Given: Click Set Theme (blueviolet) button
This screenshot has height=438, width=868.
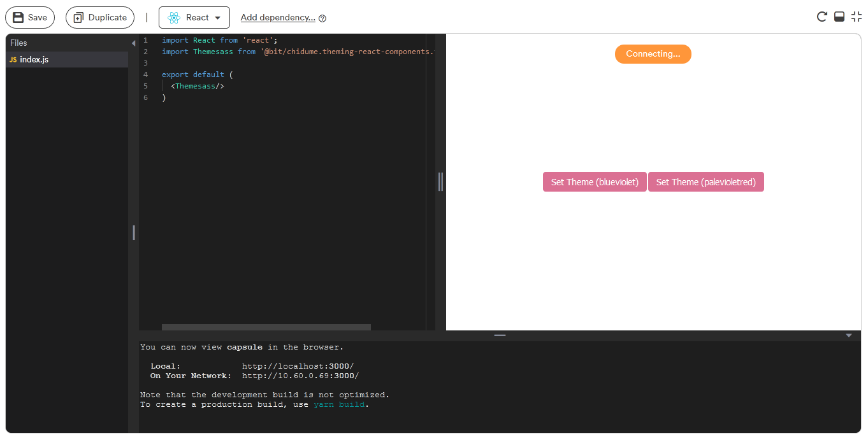Looking at the screenshot, I should click(594, 181).
